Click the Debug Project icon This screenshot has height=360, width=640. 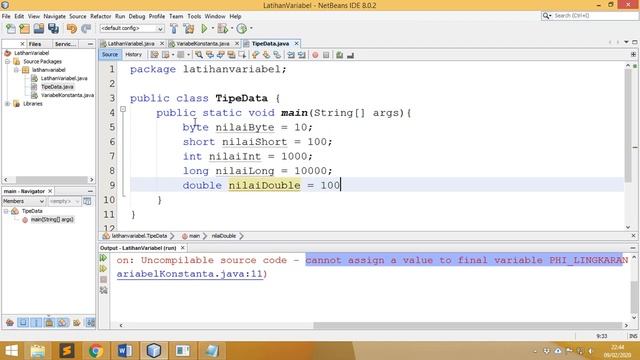[222, 29]
